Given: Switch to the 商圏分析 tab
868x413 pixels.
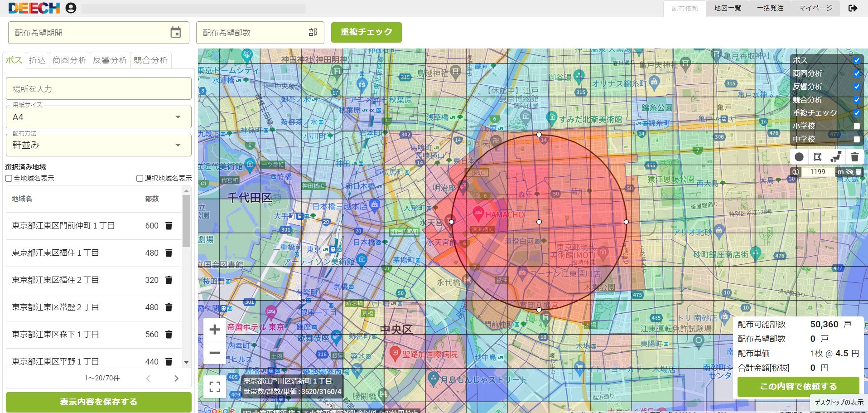Looking at the screenshot, I should click(x=69, y=60).
